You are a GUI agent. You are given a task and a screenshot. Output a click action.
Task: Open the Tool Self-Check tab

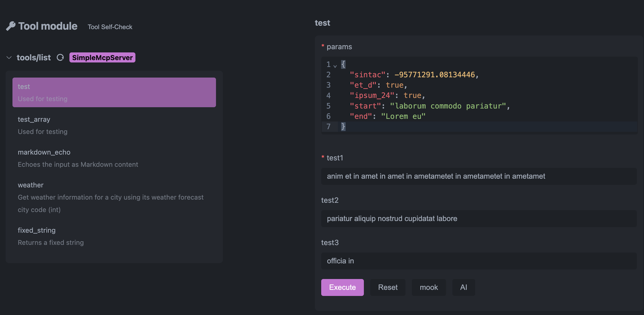coord(110,27)
